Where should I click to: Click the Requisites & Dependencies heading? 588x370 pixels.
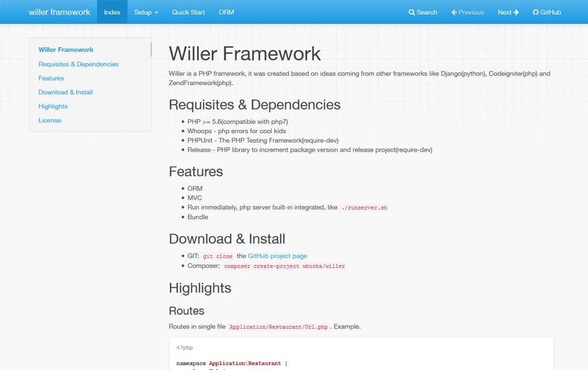[x=255, y=105]
